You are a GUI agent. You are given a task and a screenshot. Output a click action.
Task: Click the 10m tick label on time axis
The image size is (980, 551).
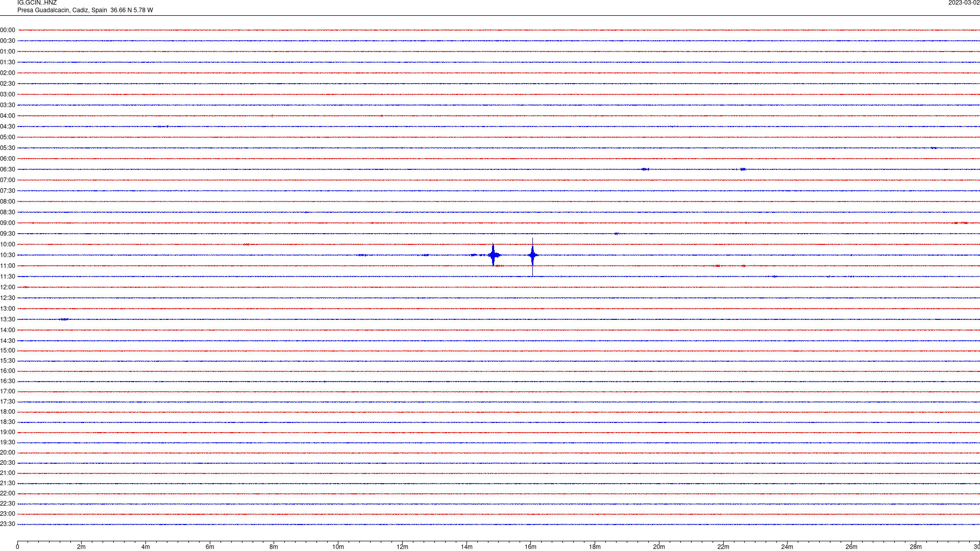338,547
